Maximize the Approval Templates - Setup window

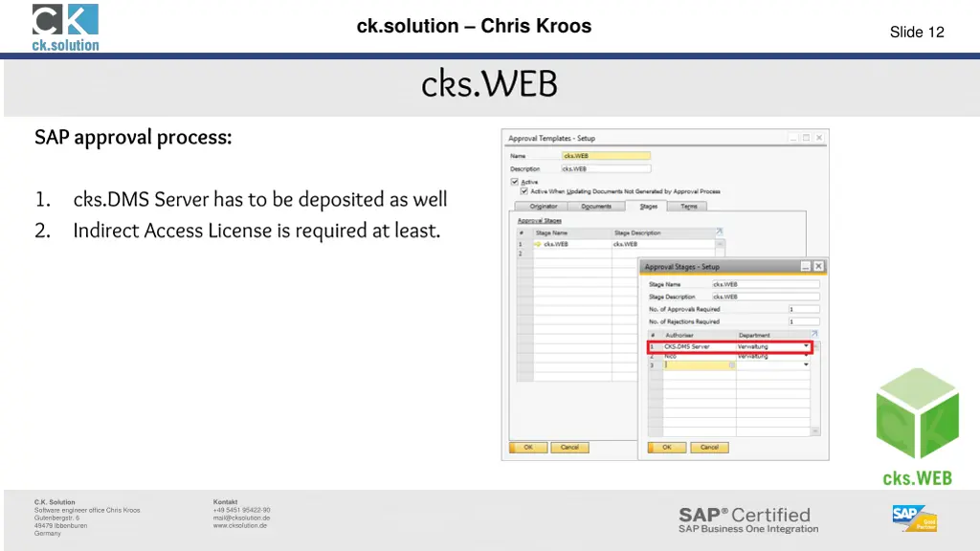806,138
